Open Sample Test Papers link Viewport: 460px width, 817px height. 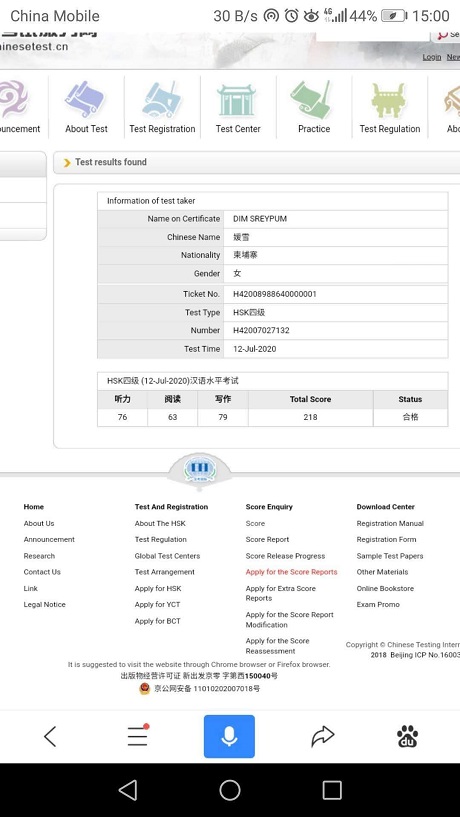tap(390, 556)
